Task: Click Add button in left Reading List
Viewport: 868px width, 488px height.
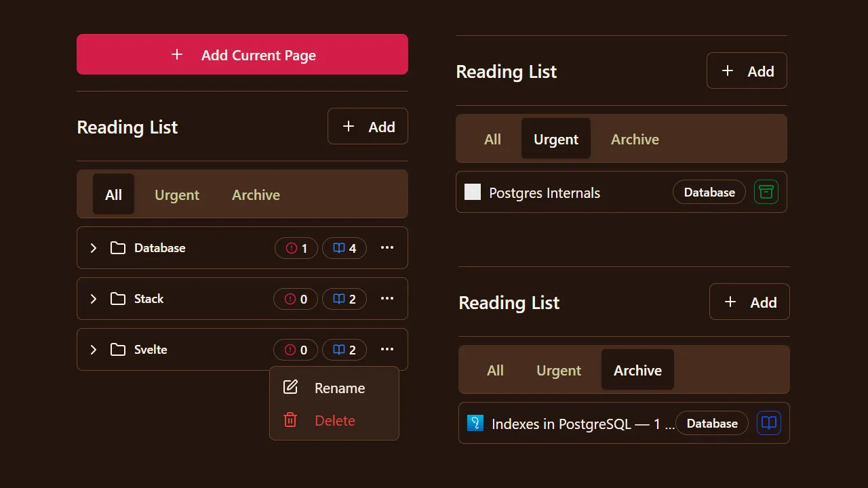Action: [368, 126]
